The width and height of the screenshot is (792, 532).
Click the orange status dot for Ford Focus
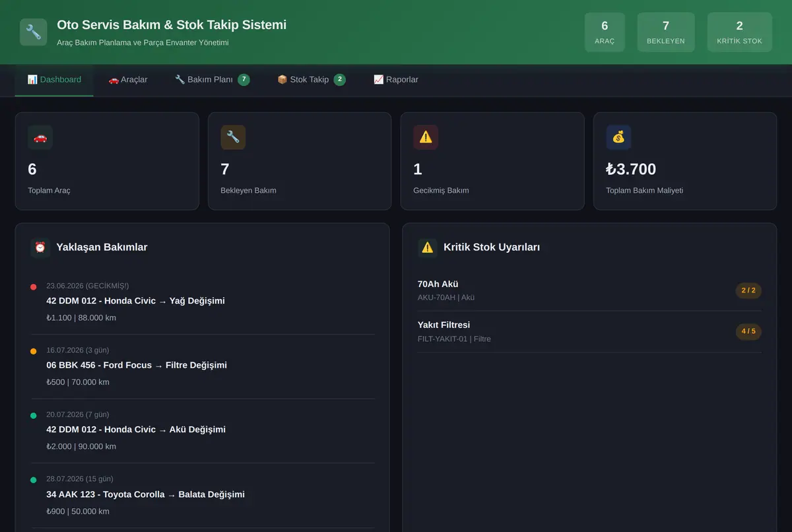[x=34, y=351]
